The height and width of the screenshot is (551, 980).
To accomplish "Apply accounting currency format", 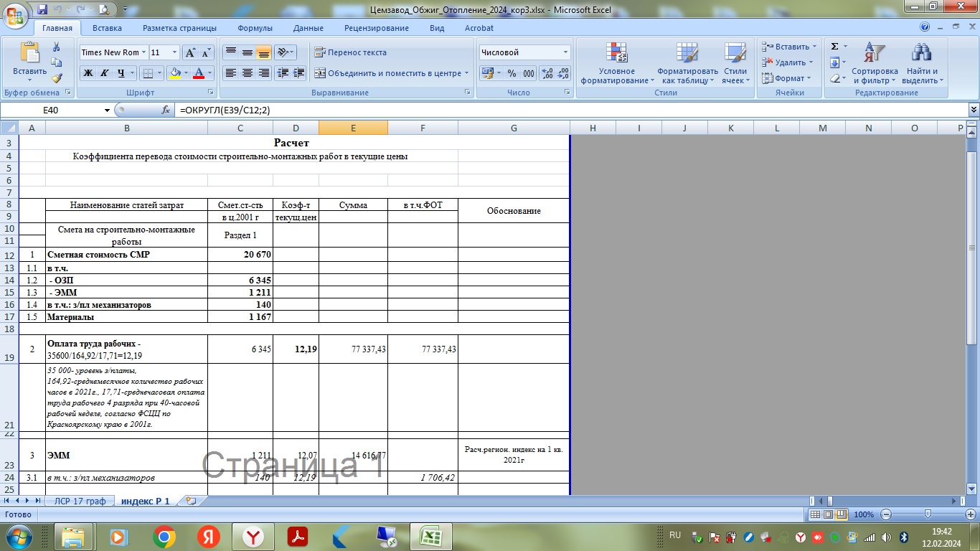I will pos(487,73).
